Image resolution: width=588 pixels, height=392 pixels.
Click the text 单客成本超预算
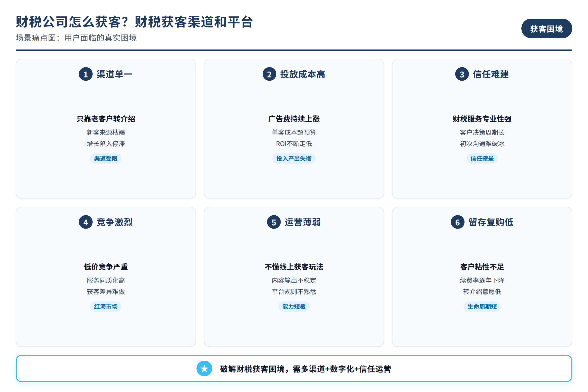coord(294,132)
